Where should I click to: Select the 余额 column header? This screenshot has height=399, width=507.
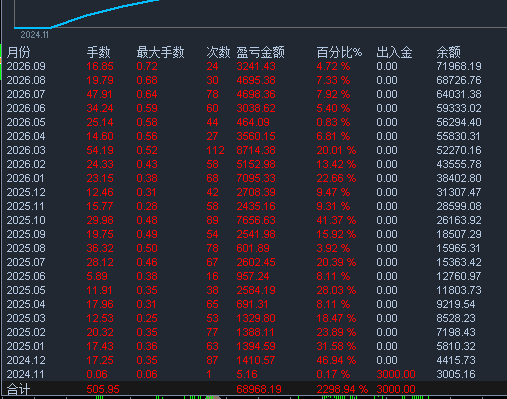coord(449,52)
